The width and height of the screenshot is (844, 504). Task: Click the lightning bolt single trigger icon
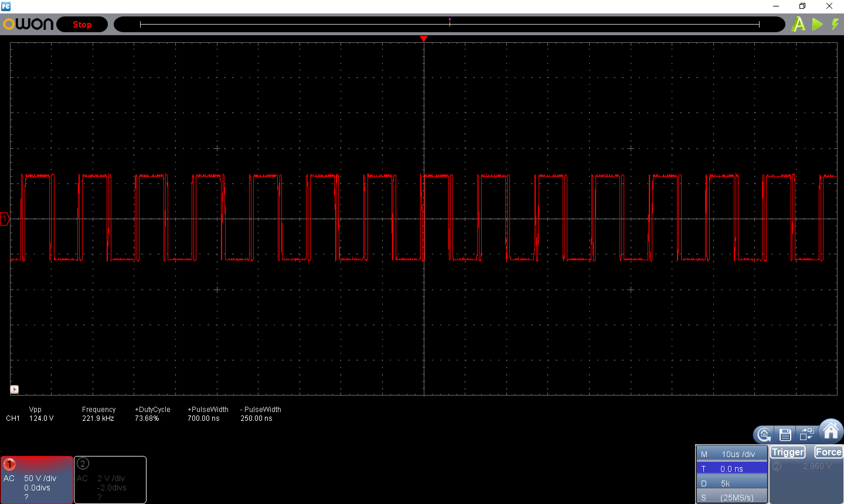click(835, 24)
